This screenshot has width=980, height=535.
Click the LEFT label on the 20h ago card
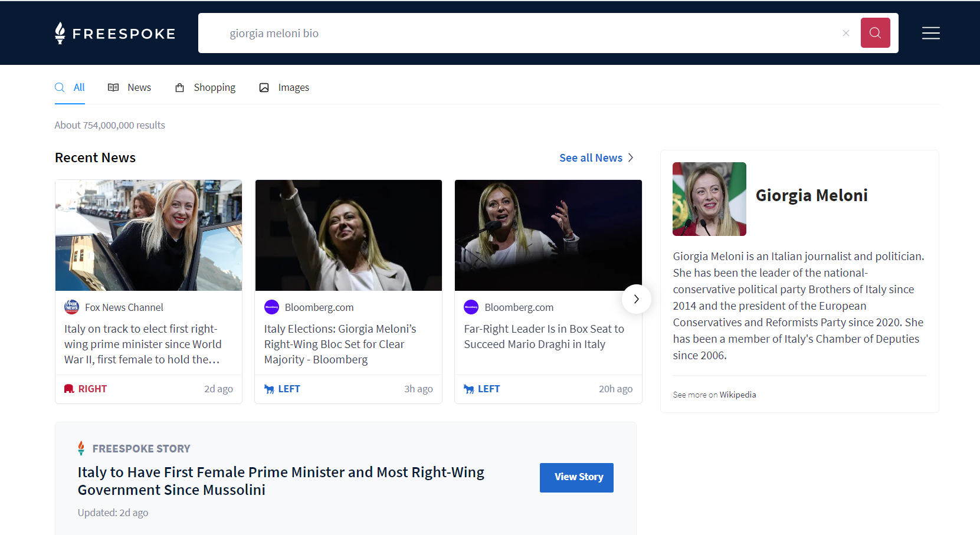(489, 389)
